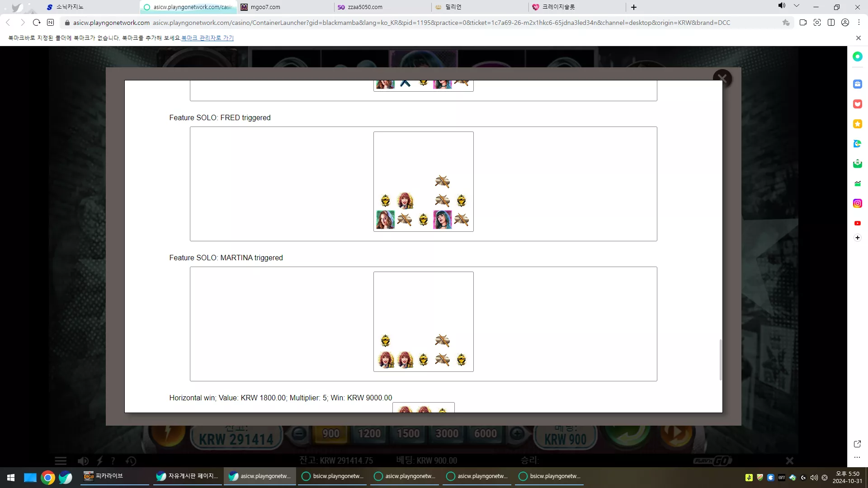Screen dimensions: 868x488
Task: Open split view (dual tab) mode
Action: 831,23
